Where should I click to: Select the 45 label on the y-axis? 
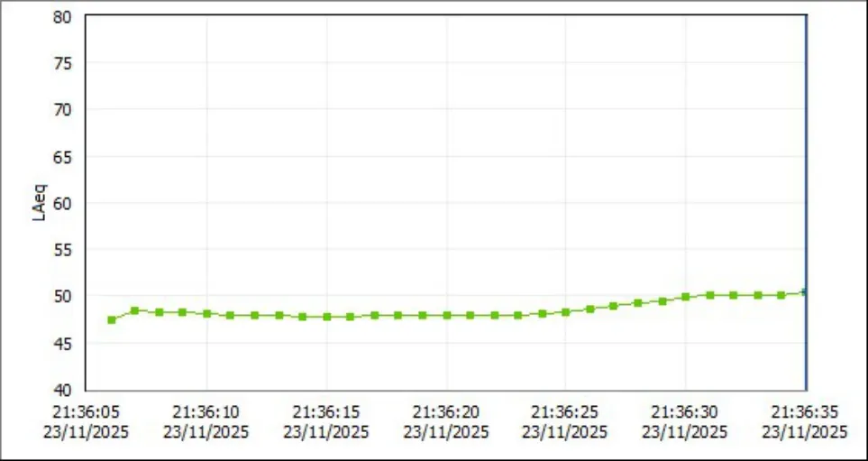62,344
